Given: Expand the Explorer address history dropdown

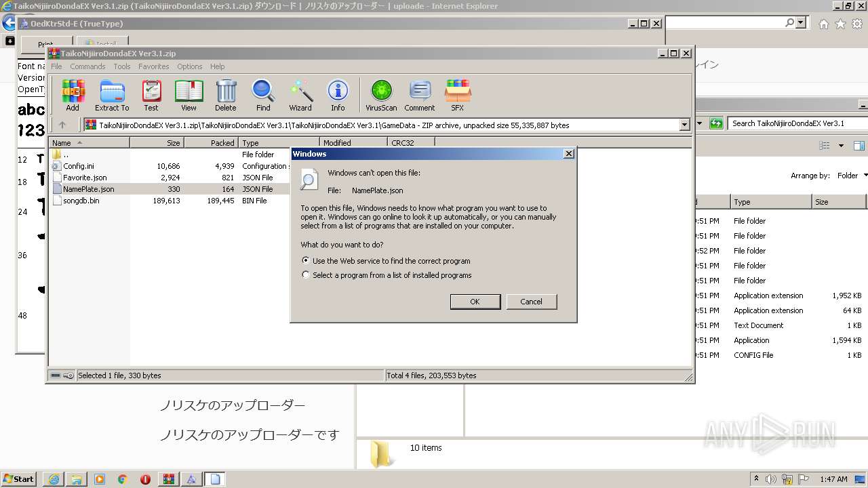Looking at the screenshot, I should point(701,123).
